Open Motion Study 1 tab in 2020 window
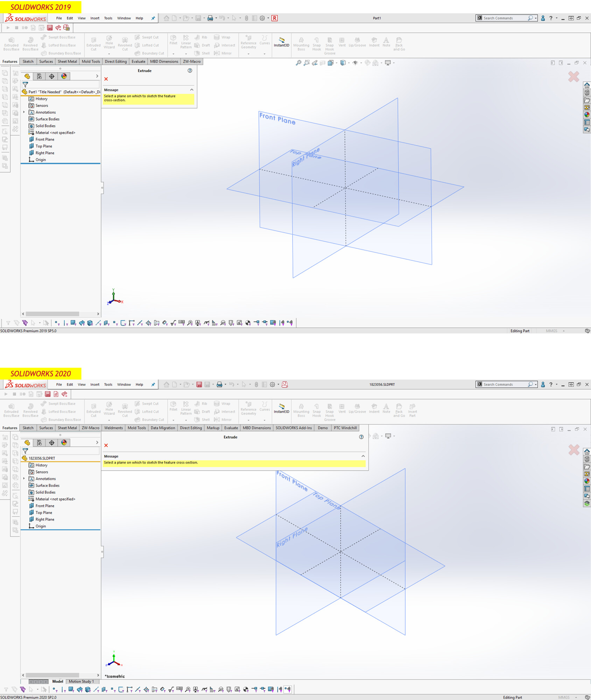Screen dimensions: 591x700 pyautogui.click(x=81, y=681)
